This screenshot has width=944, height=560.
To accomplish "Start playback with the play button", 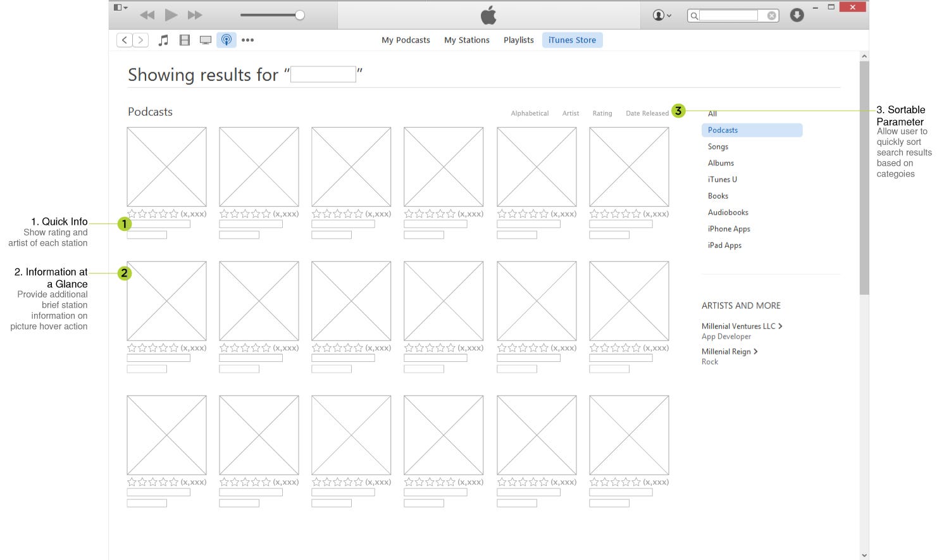I will pos(171,15).
